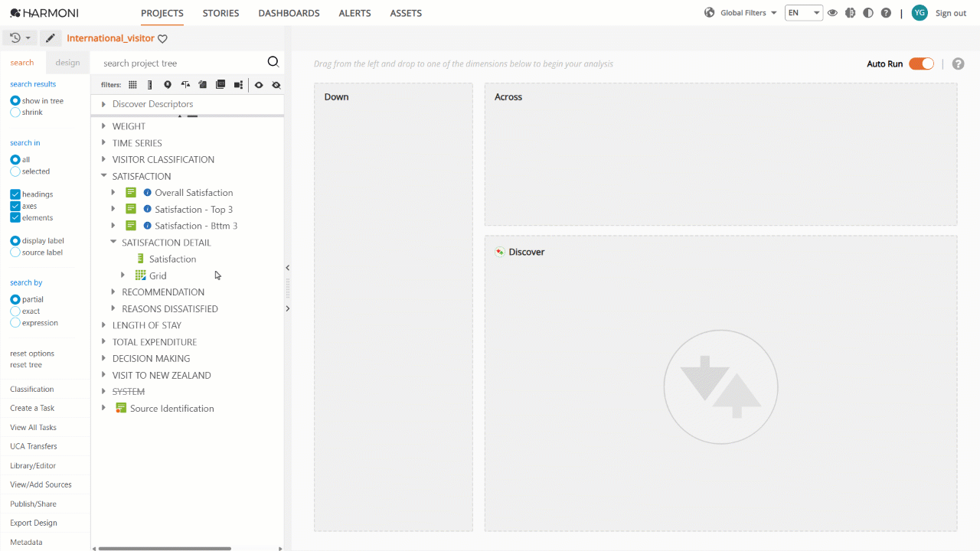Click the hidden crossed-eye filter
Image resolution: width=980 pixels, height=551 pixels.
point(276,85)
